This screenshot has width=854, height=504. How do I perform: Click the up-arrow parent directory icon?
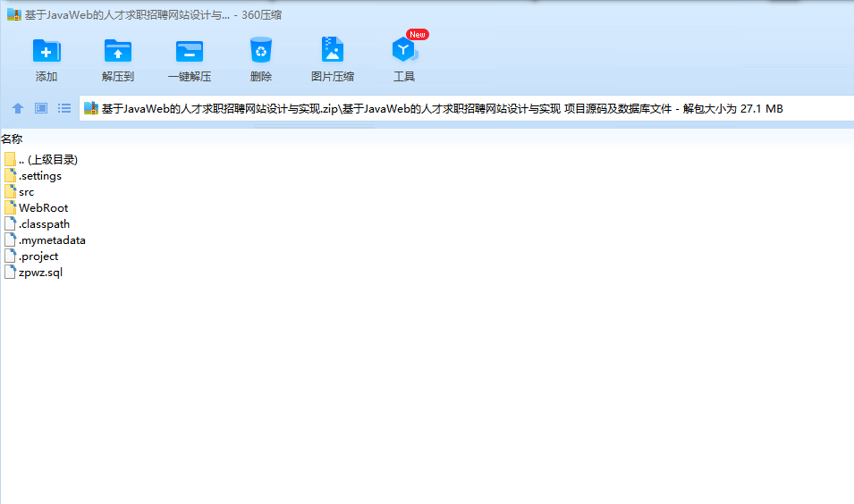click(x=17, y=108)
